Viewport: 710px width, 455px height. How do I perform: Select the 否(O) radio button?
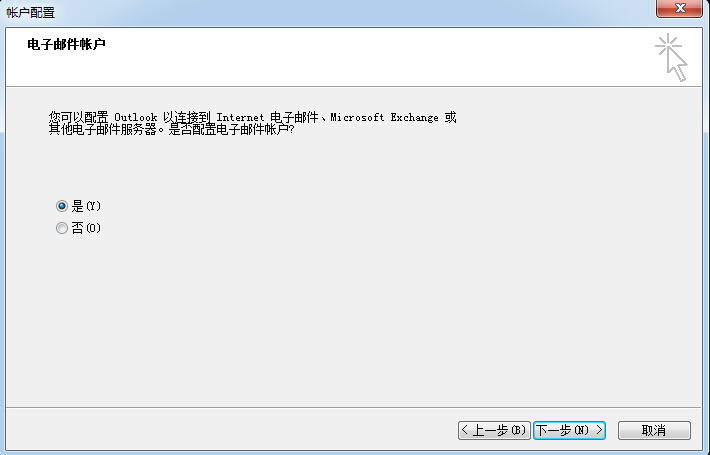62,229
